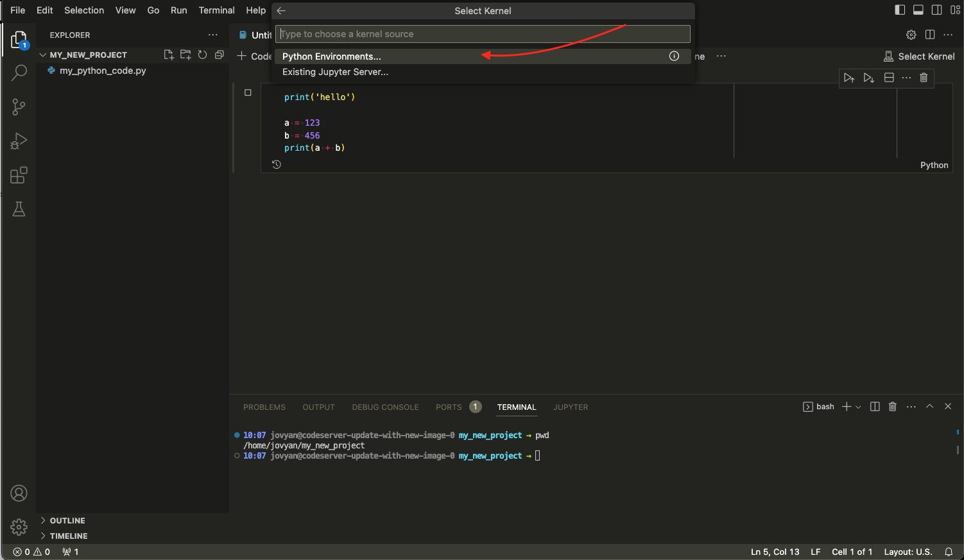Open cell execution history clock icon

(x=277, y=164)
